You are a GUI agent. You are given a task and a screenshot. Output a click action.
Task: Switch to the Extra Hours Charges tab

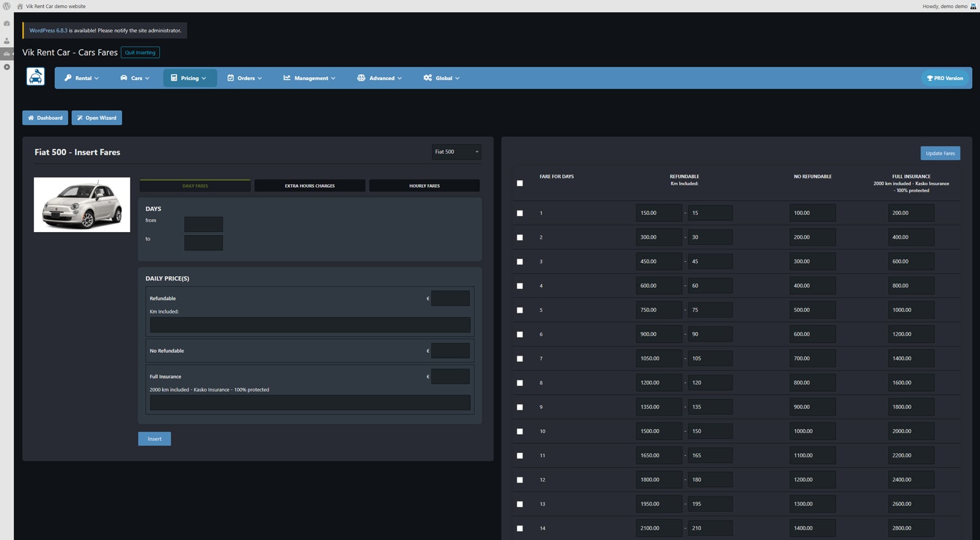coord(309,186)
